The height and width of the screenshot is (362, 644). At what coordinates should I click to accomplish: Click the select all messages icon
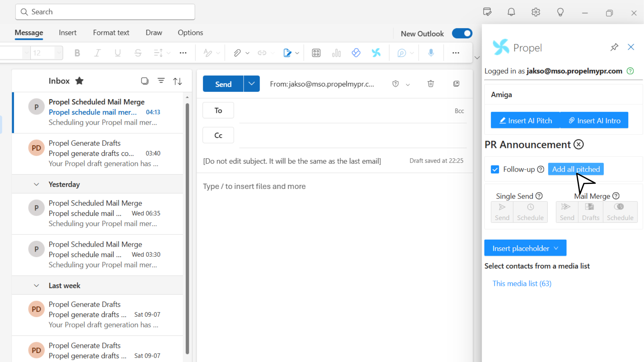145,81
